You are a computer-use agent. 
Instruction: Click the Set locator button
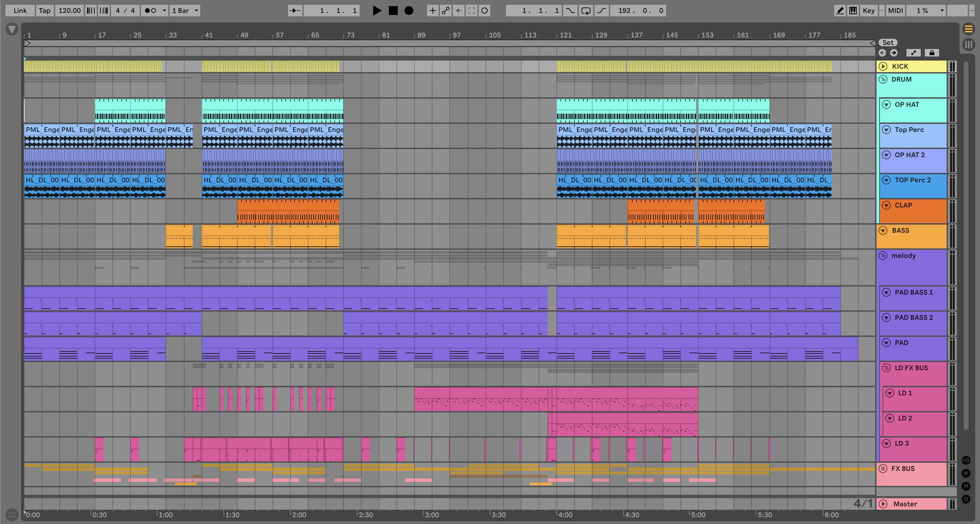coord(888,43)
